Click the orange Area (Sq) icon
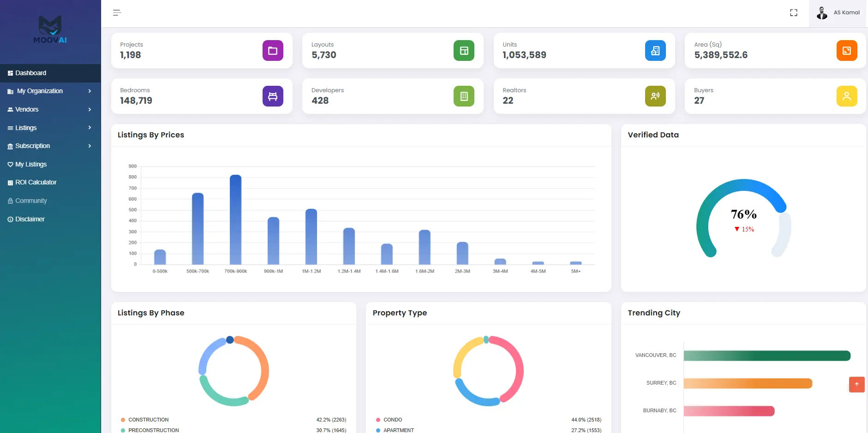Screen dimensions: 868x433 (846, 51)
